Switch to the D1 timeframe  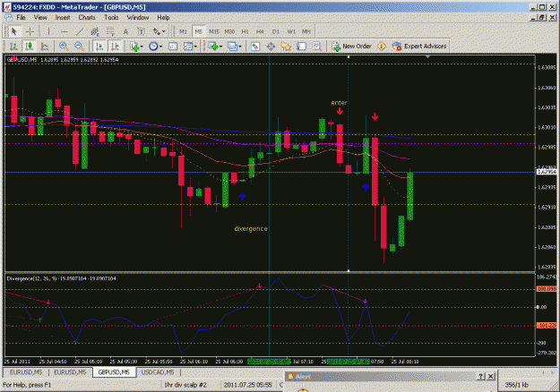pyautogui.click(x=275, y=31)
